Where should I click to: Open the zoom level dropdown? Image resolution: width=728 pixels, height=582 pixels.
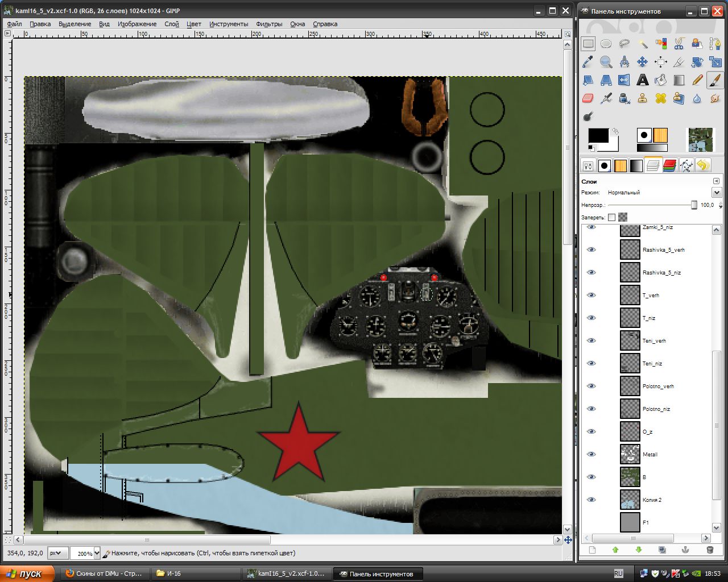click(x=97, y=553)
